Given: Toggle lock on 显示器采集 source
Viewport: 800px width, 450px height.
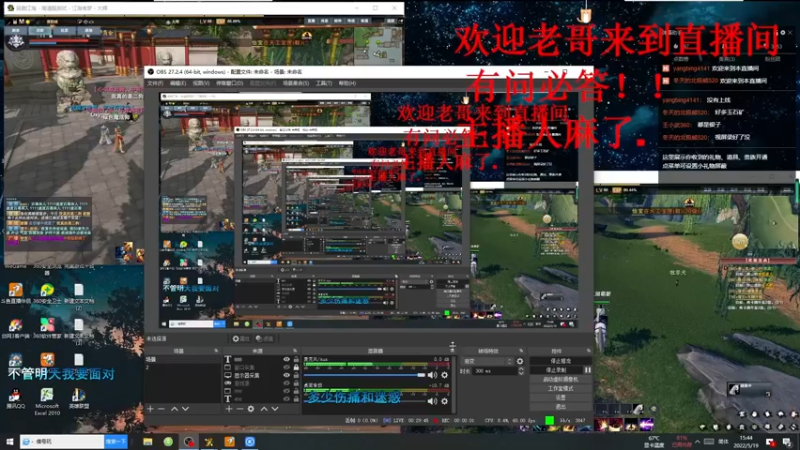Looking at the screenshot, I should pyautogui.click(x=296, y=375).
